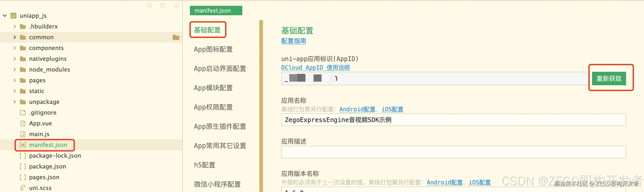Expand the nativeplugins folder chevron
The height and width of the screenshot is (192, 644).
pyautogui.click(x=15, y=59)
